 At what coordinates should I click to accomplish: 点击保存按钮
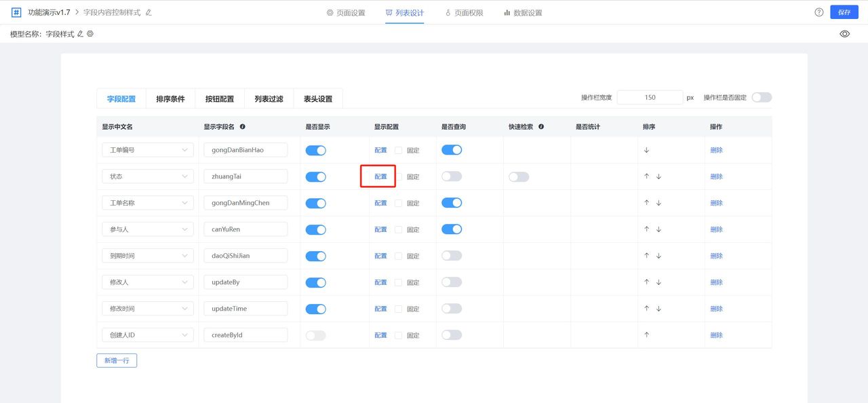[844, 12]
